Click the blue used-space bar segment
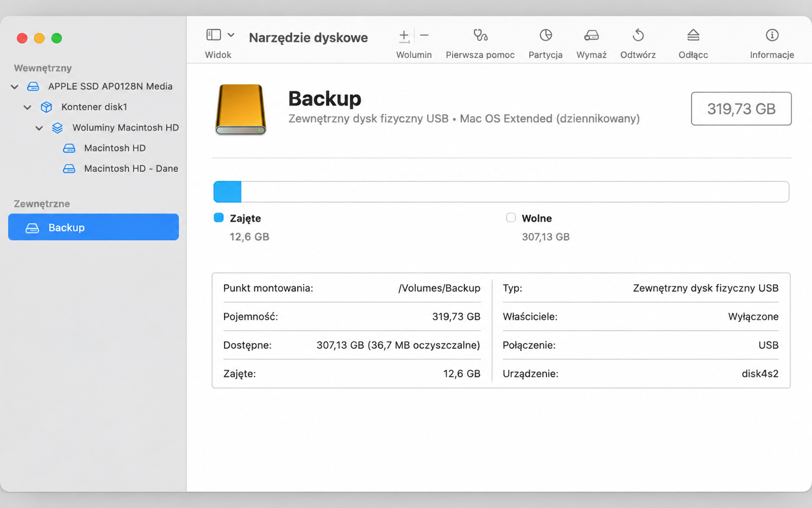The width and height of the screenshot is (812, 508). [x=227, y=192]
